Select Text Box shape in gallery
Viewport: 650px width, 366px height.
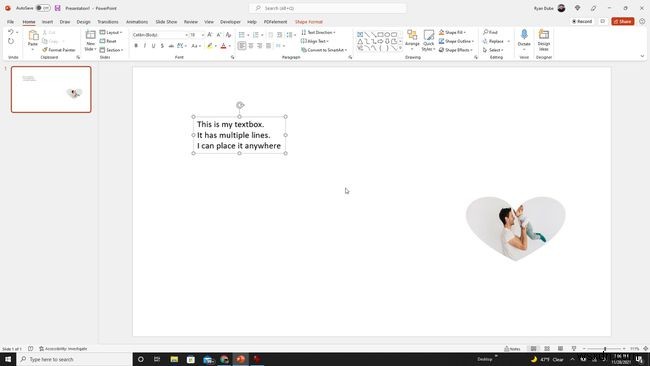coord(360,35)
